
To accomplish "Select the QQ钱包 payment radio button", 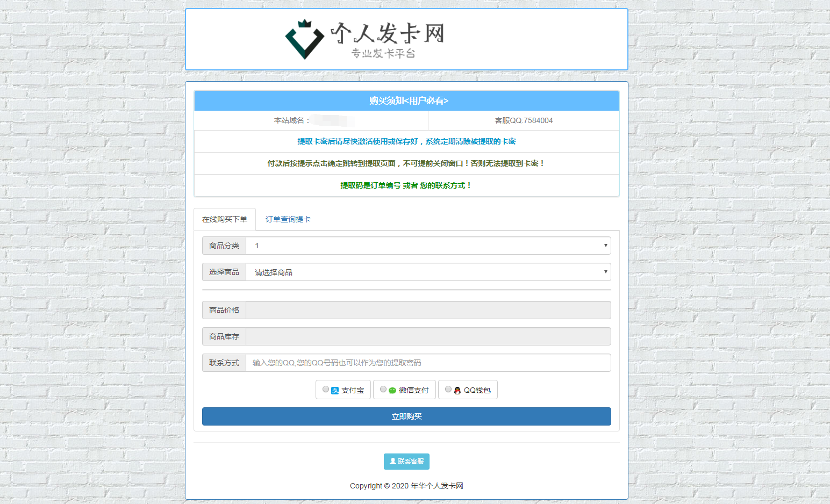I will tap(448, 389).
